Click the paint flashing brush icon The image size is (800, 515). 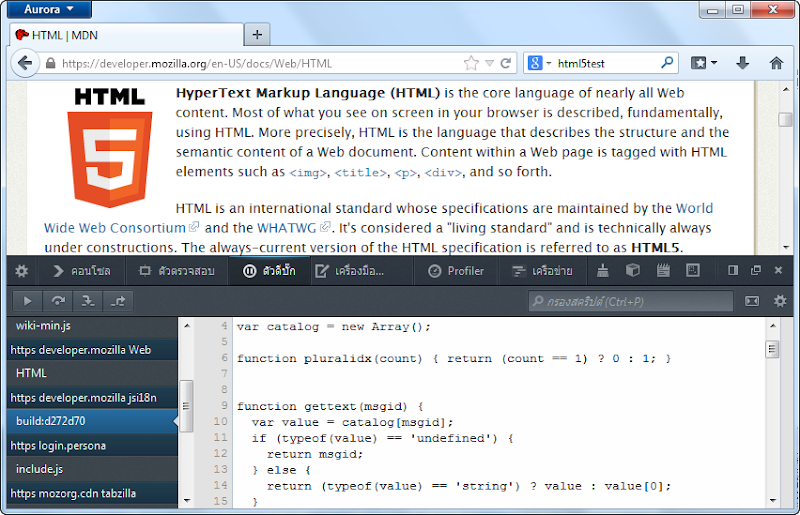[603, 271]
